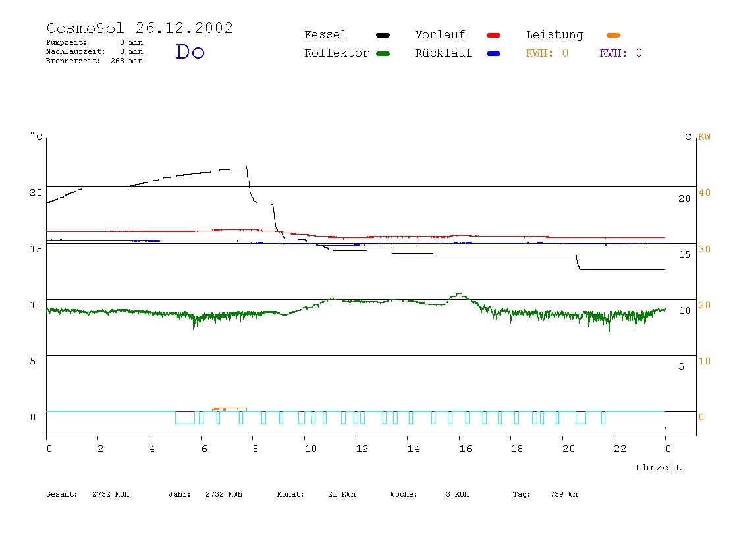Click the CosmoSol 26.12.2002 title
This screenshot has height=535, width=756.
140,28
